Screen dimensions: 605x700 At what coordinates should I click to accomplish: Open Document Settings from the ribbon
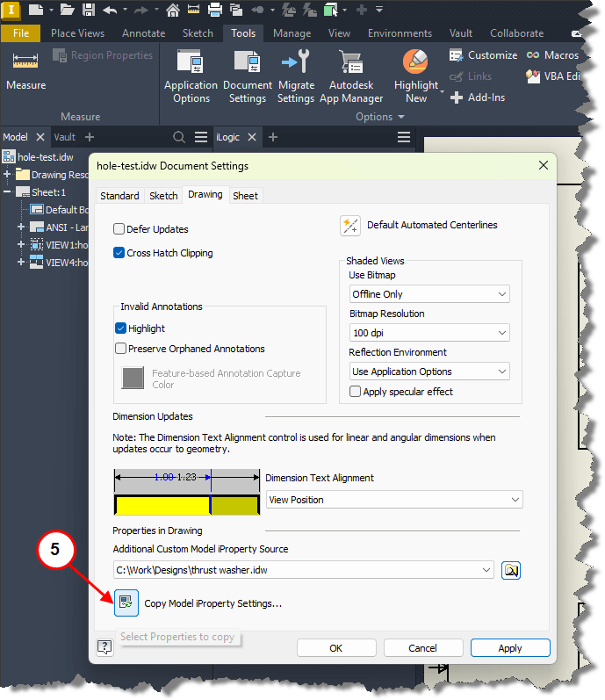tap(248, 76)
